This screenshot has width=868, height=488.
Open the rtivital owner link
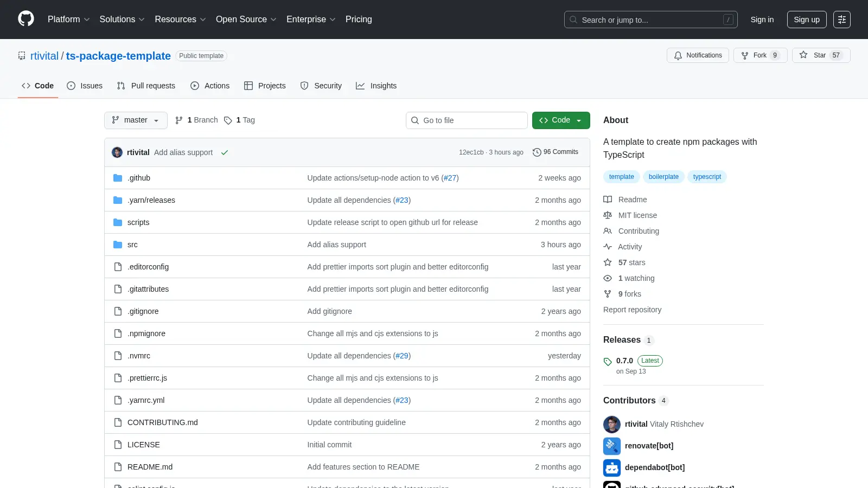[44, 56]
